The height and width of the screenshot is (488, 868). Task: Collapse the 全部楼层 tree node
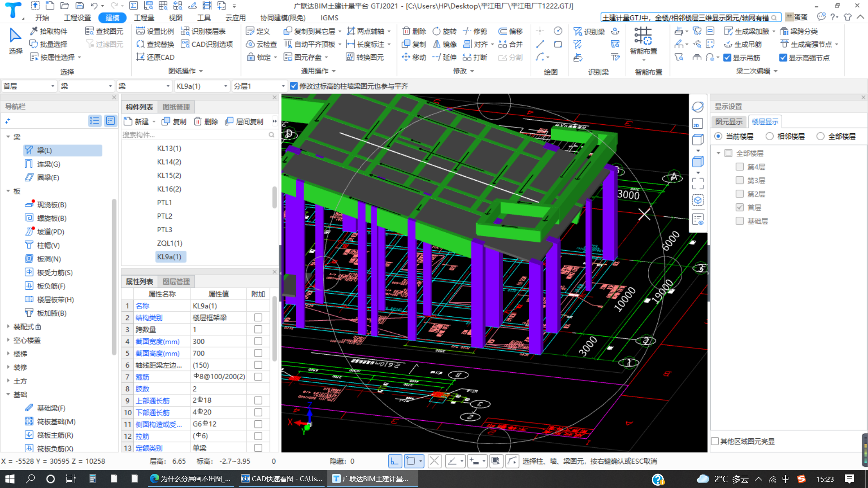pyautogui.click(x=718, y=153)
